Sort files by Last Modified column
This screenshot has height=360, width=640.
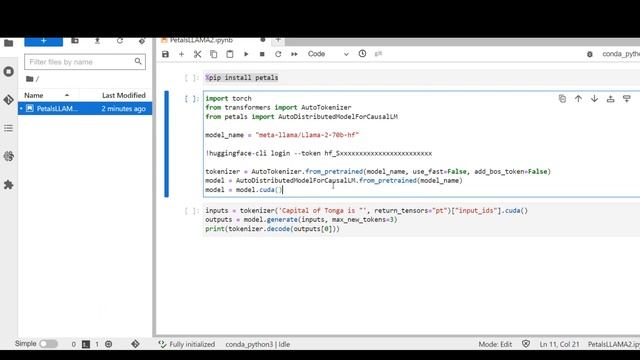(124, 95)
